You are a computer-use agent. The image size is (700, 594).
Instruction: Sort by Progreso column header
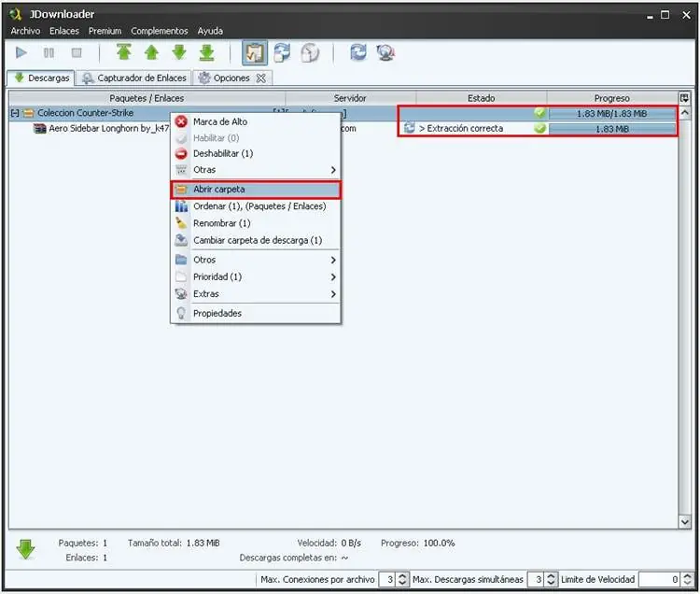tap(612, 98)
